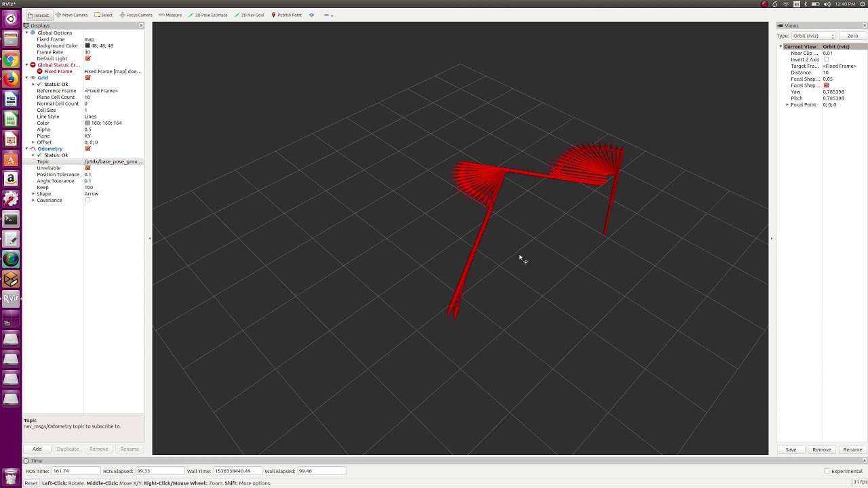Click the Publish Point tool
The image size is (868, 488).
click(286, 15)
